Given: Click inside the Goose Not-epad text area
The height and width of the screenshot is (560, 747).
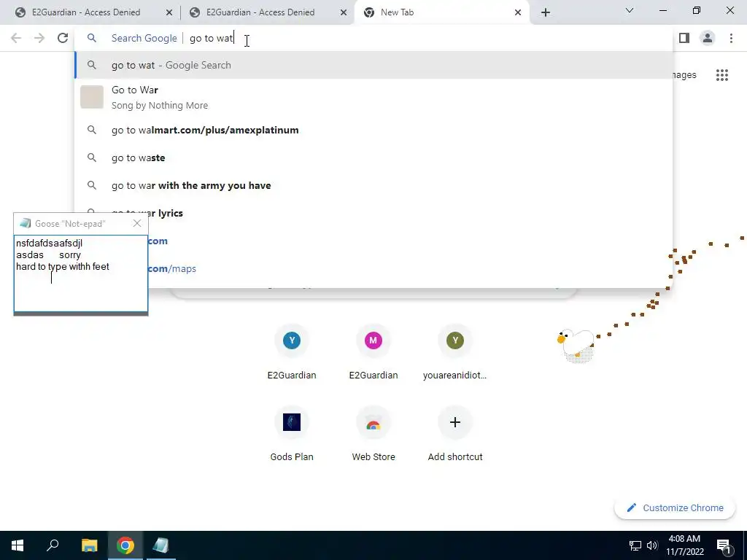Looking at the screenshot, I should click(x=81, y=273).
